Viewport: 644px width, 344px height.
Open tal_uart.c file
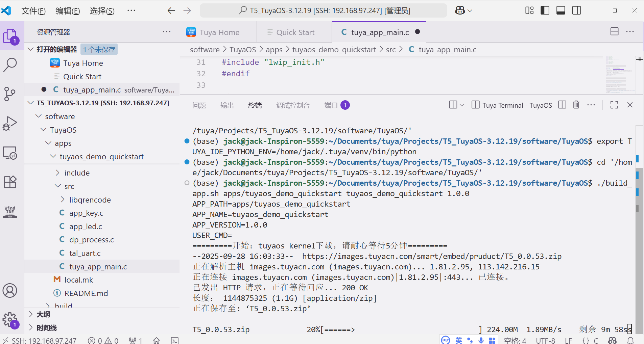point(85,253)
